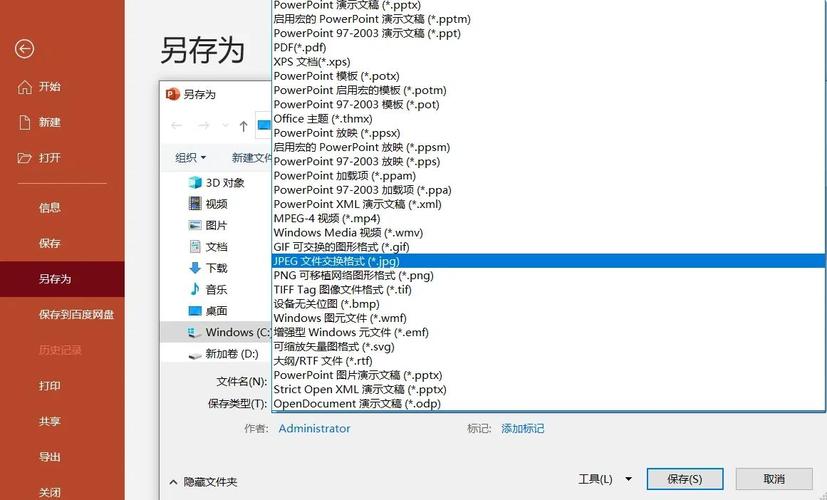Open the 导出 backstage tab
The image size is (827, 500).
[62, 457]
